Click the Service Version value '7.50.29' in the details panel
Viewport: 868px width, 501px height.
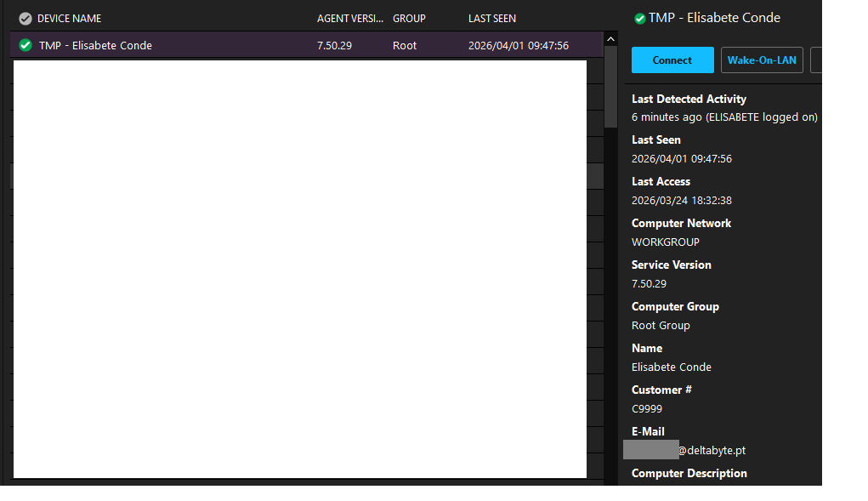649,283
